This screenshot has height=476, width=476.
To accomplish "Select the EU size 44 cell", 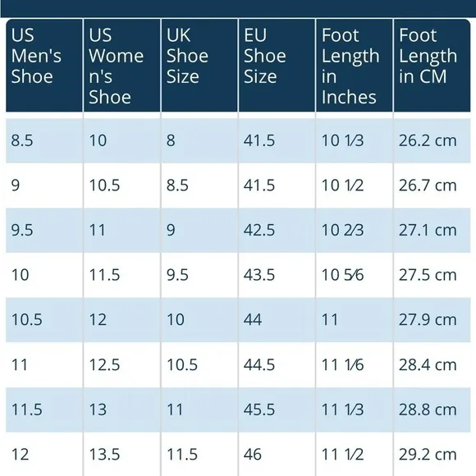I will tap(277, 320).
